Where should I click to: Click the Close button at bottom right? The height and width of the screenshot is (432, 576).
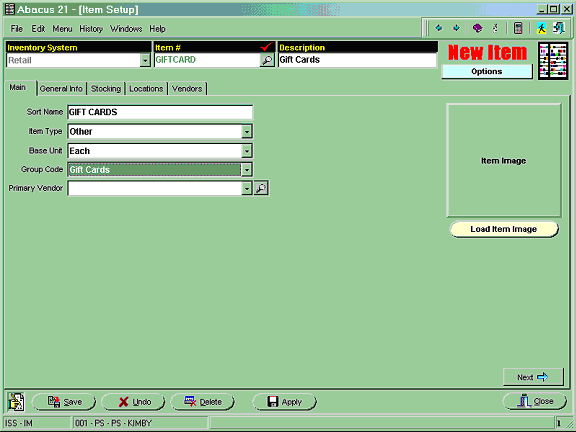[534, 401]
